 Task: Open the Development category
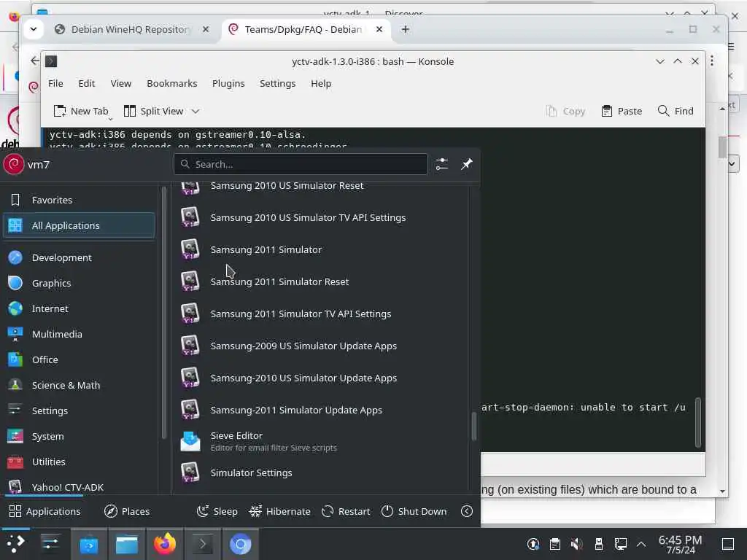tap(79, 257)
